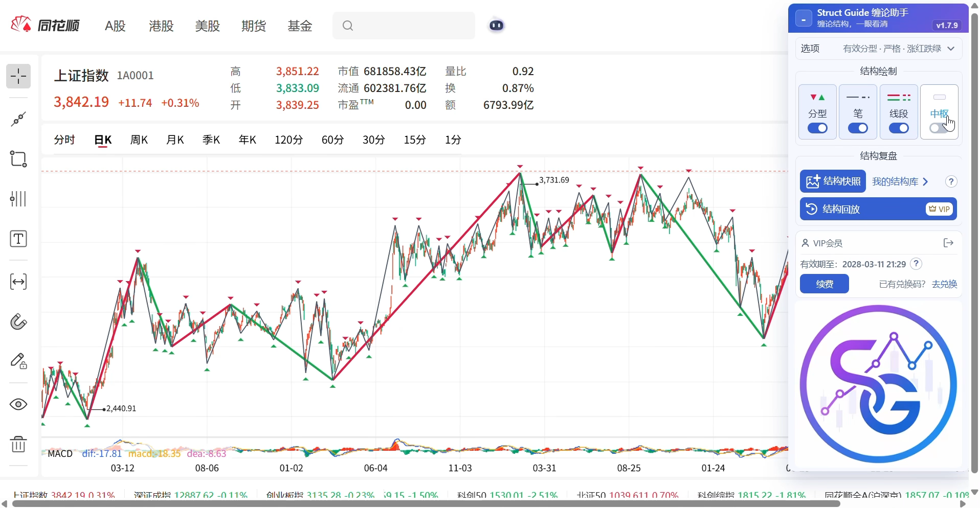Image resolution: width=980 pixels, height=508 pixels.
Task: Select the trend line drawing tool
Action: [18, 119]
